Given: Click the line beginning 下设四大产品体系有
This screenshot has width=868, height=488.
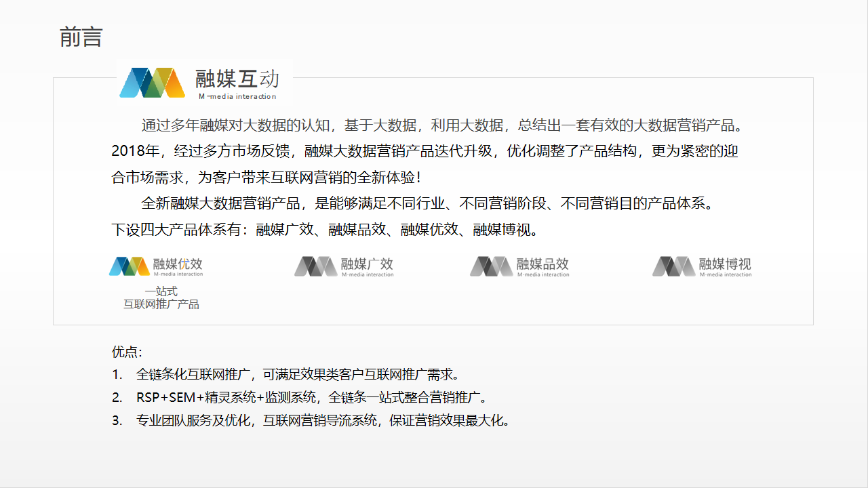Looking at the screenshot, I should [x=325, y=230].
